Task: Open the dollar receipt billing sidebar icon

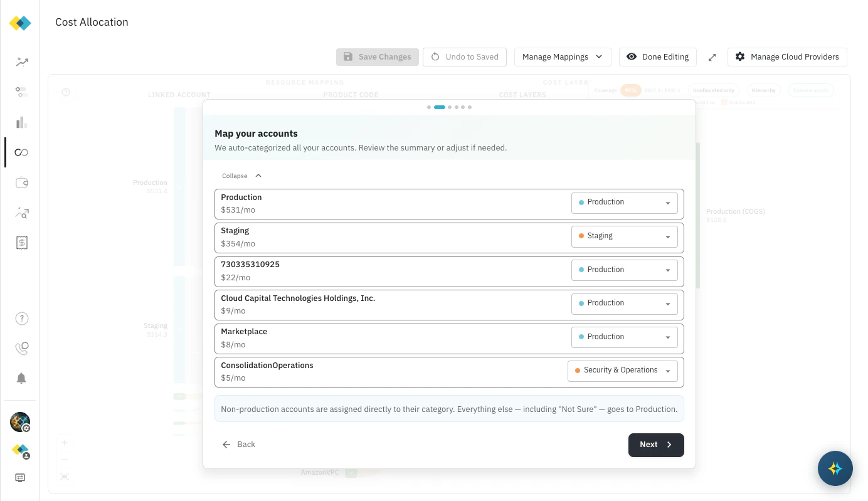Action: point(22,243)
